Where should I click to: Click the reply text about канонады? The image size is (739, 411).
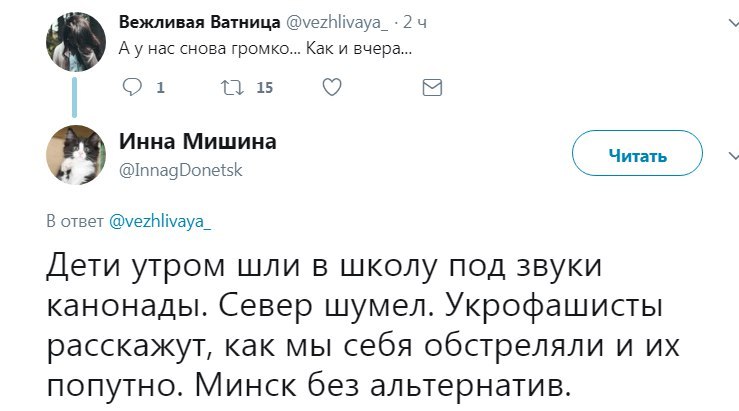tap(363, 326)
